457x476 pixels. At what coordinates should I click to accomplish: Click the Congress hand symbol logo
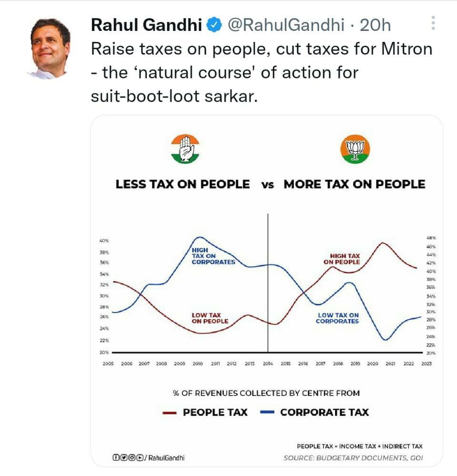(x=185, y=149)
